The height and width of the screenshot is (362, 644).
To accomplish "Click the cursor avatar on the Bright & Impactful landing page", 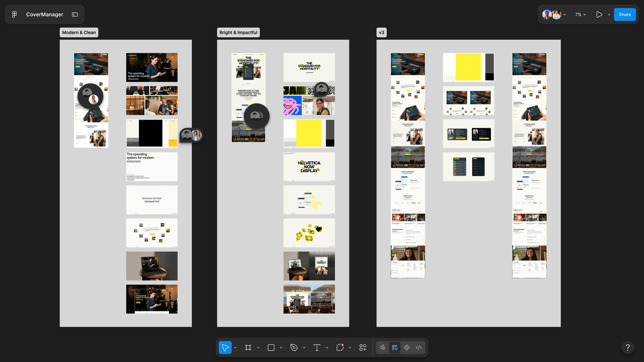I will pos(257,116).
